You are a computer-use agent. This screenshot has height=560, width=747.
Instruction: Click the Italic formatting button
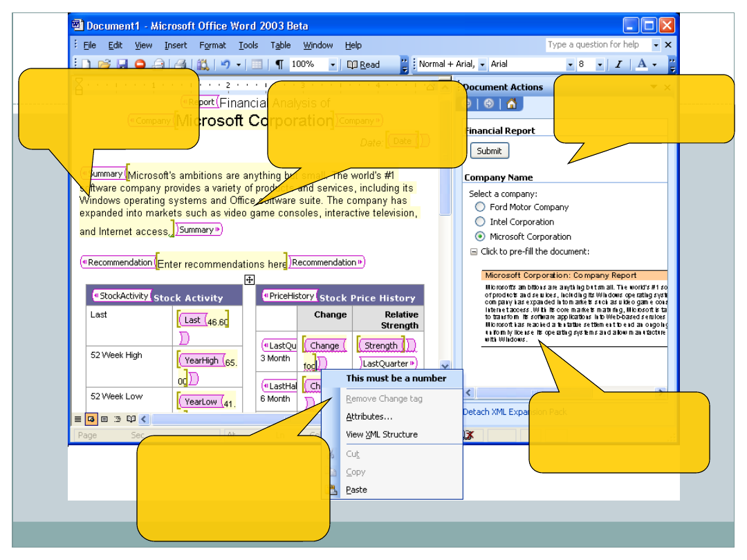coord(618,64)
